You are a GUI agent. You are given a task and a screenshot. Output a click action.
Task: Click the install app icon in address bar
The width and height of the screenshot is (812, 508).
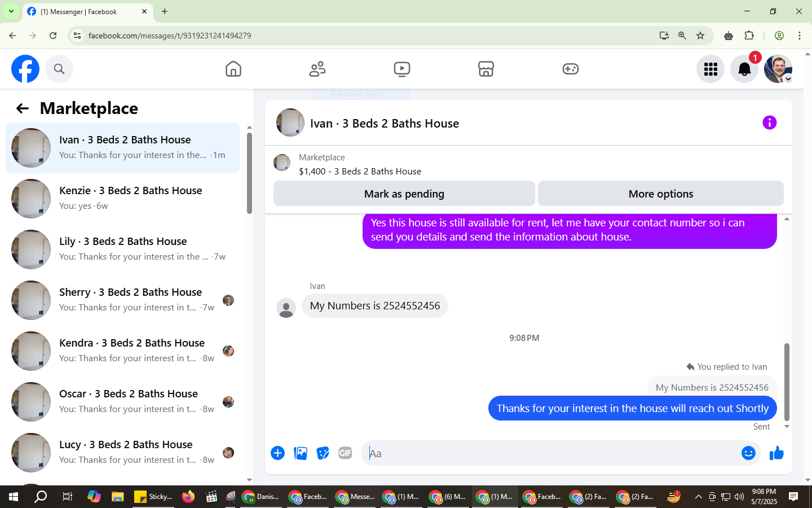click(x=664, y=36)
